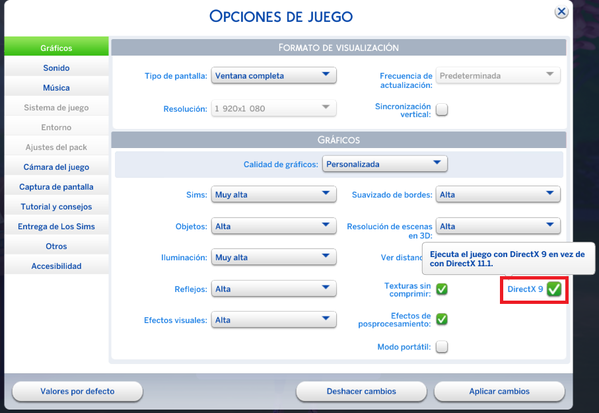Expand the Suavizado de bordes dropdown
599x413 pixels.
(x=498, y=194)
